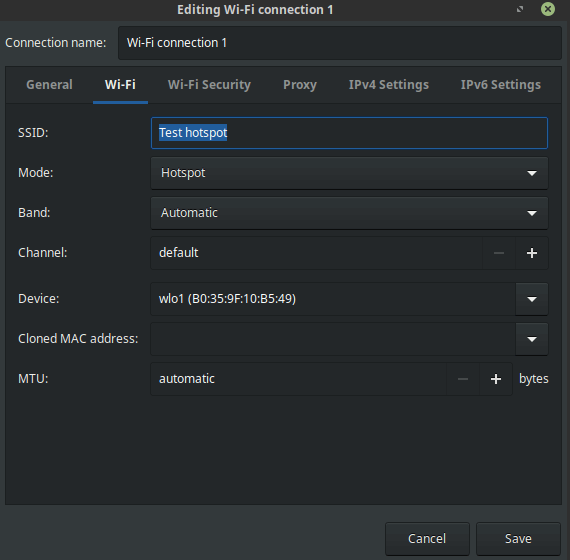Switch to the General tab
The width and height of the screenshot is (570, 560).
[49, 85]
